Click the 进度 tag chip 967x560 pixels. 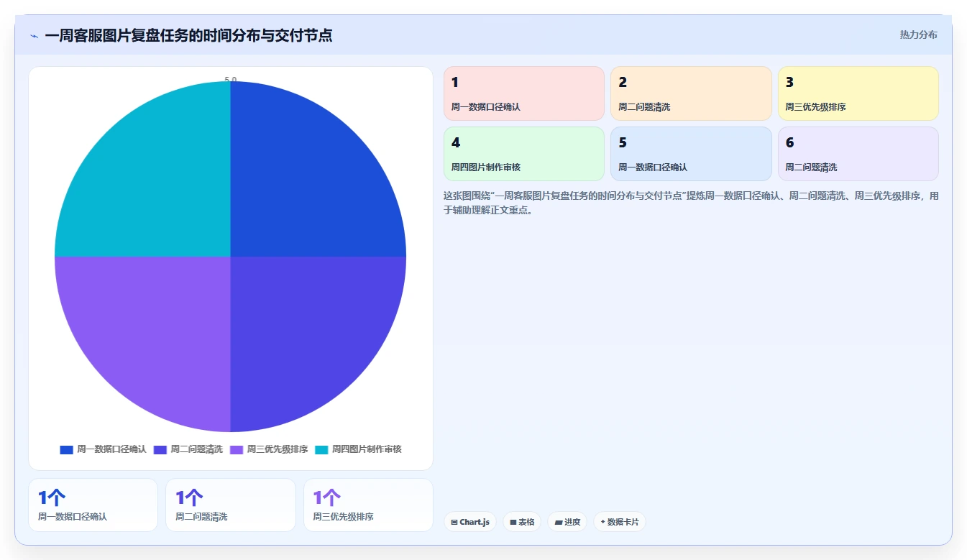[x=567, y=522]
